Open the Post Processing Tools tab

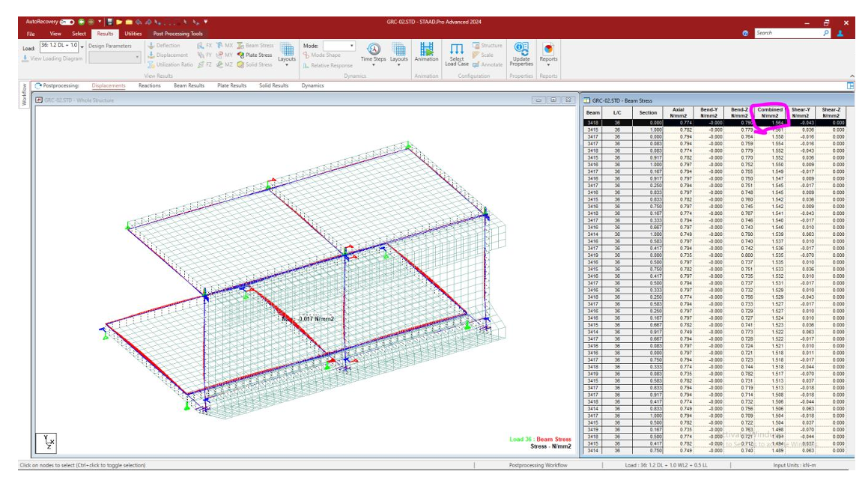click(177, 34)
